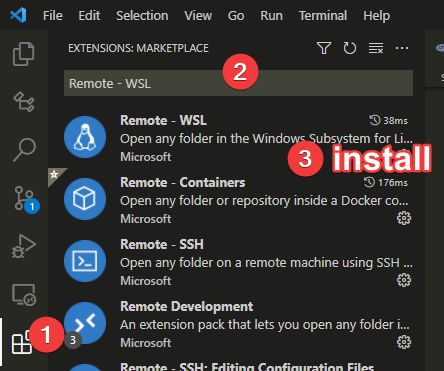Image resolution: width=444 pixels, height=371 pixels.
Task: Click the Remote - SSH terminal icon
Action: pyautogui.click(x=85, y=261)
